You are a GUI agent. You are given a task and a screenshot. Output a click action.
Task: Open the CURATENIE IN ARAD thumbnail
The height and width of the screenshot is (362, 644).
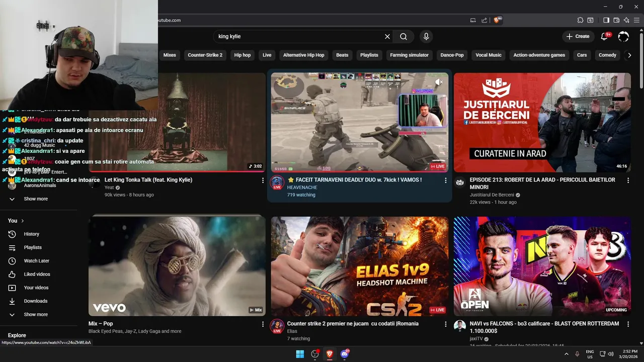[542, 123]
